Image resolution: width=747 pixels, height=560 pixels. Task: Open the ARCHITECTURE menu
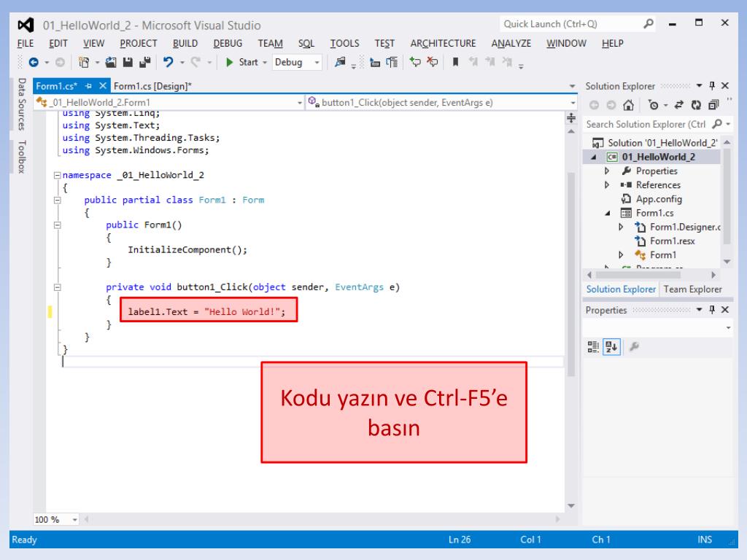pos(443,43)
